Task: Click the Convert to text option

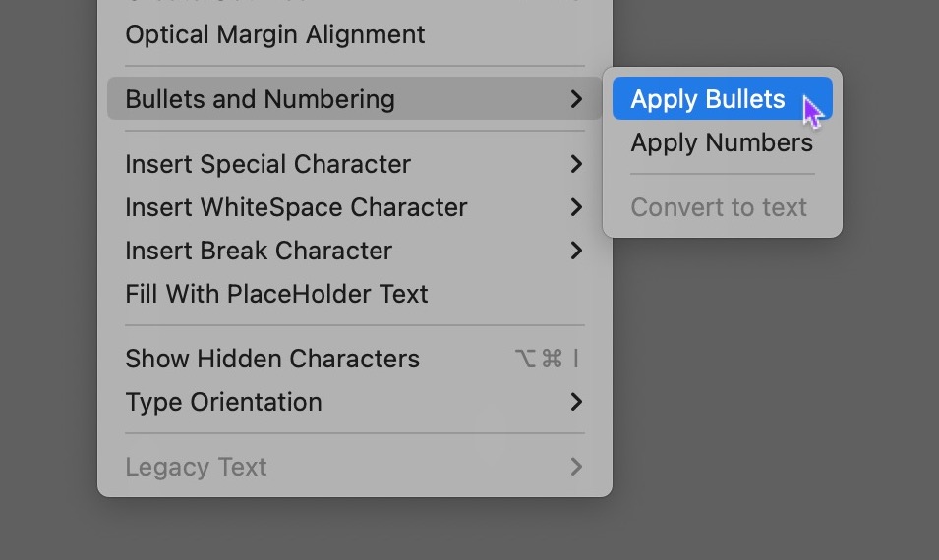Action: (x=719, y=207)
